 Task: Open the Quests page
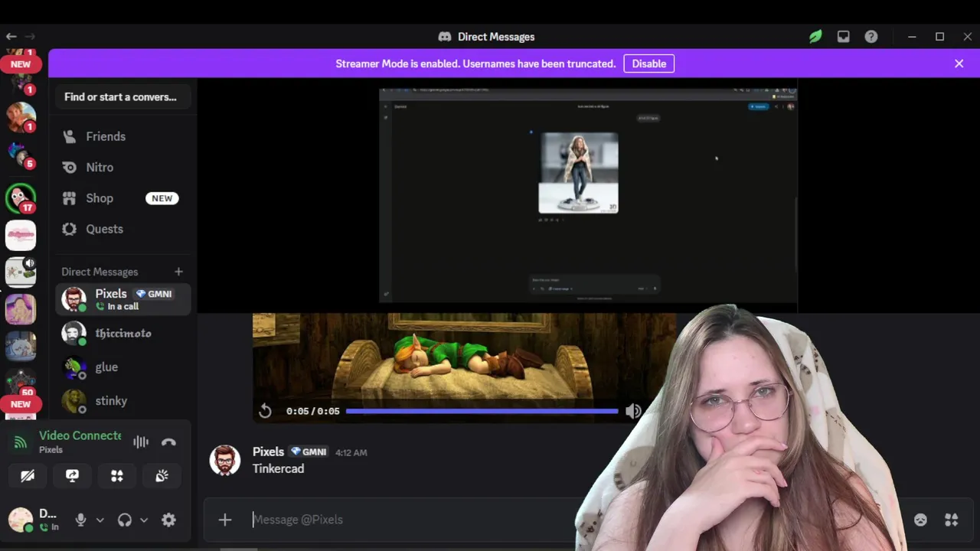[122, 229]
